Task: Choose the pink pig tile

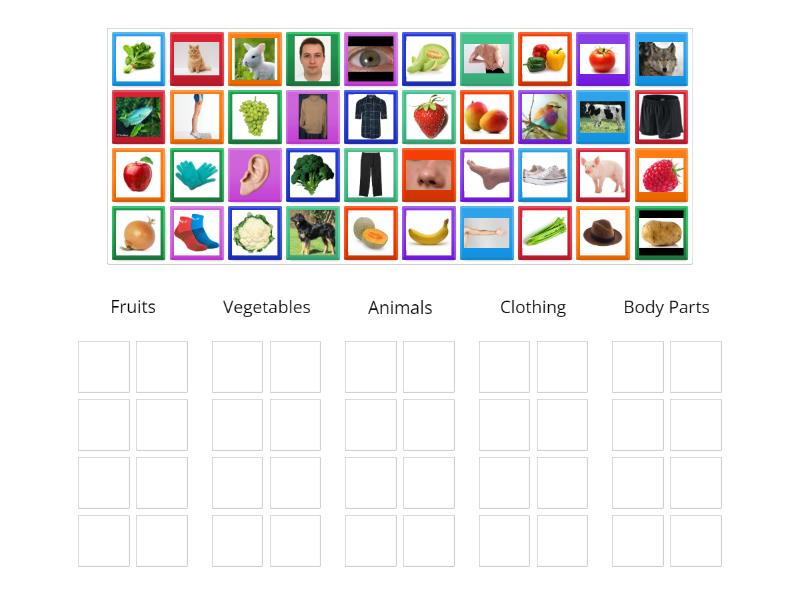Action: point(603,175)
